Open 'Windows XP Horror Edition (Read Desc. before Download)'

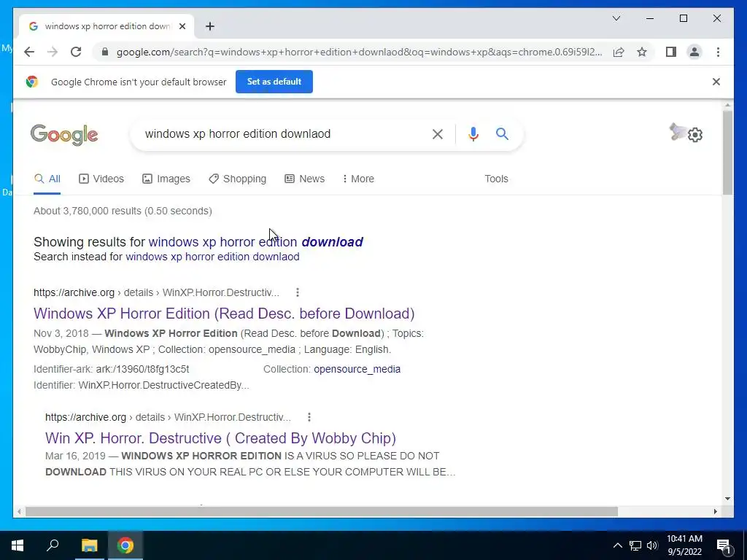coord(224,314)
